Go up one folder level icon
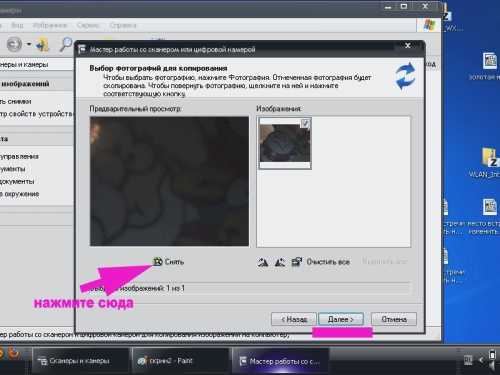 [x=43, y=44]
